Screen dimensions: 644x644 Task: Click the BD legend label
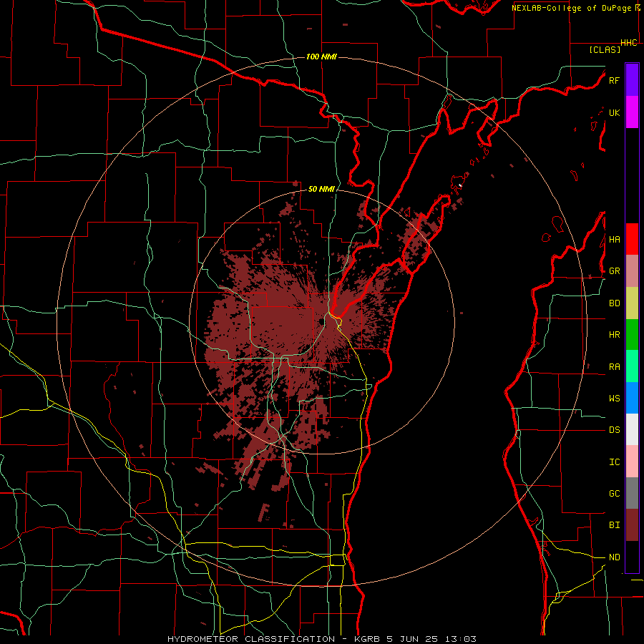click(x=614, y=303)
